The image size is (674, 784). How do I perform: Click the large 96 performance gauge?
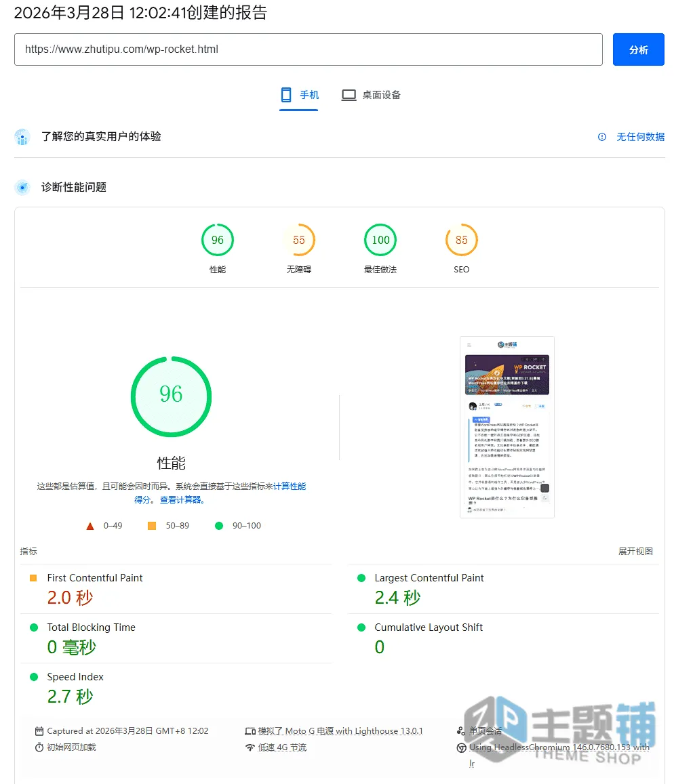pos(171,396)
